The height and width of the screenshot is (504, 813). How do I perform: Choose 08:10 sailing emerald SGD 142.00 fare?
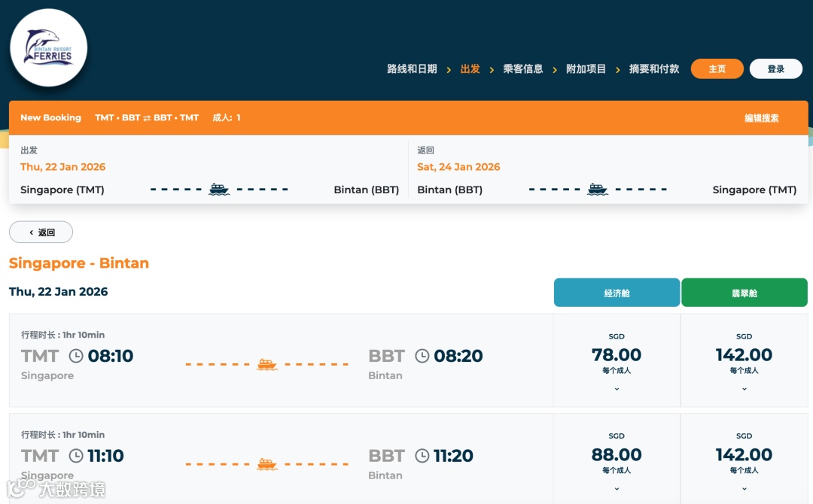point(744,360)
